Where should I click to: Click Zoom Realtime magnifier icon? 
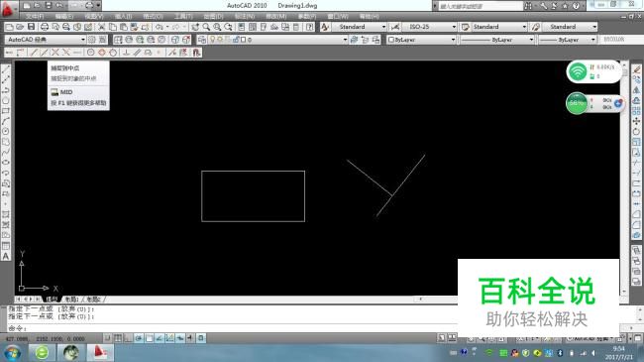pos(206,27)
